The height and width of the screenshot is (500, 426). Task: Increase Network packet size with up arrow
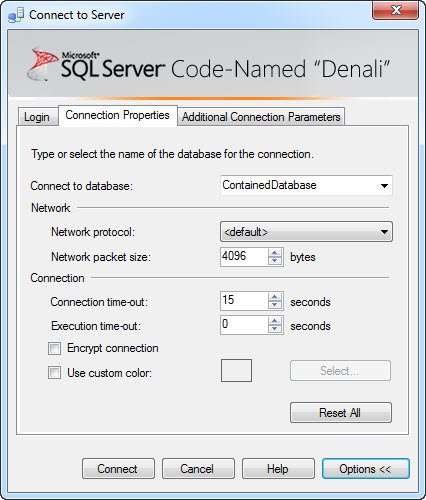click(x=275, y=253)
